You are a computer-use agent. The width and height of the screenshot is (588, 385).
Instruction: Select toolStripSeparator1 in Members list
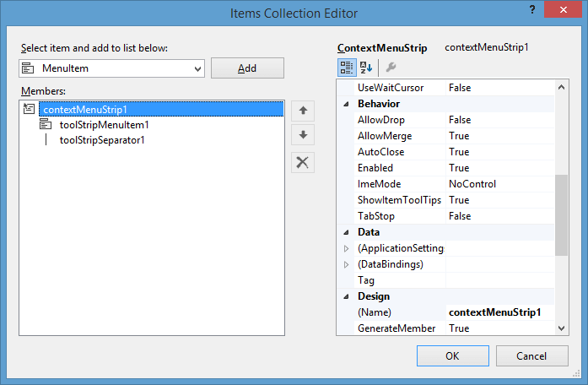[101, 140]
